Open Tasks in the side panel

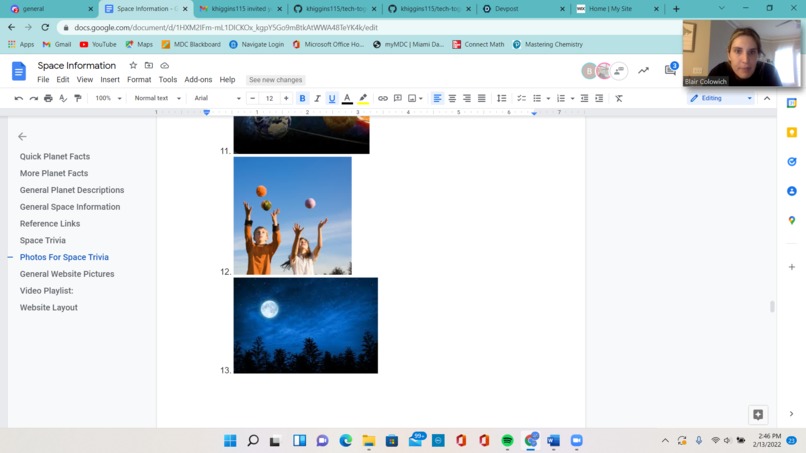792,161
